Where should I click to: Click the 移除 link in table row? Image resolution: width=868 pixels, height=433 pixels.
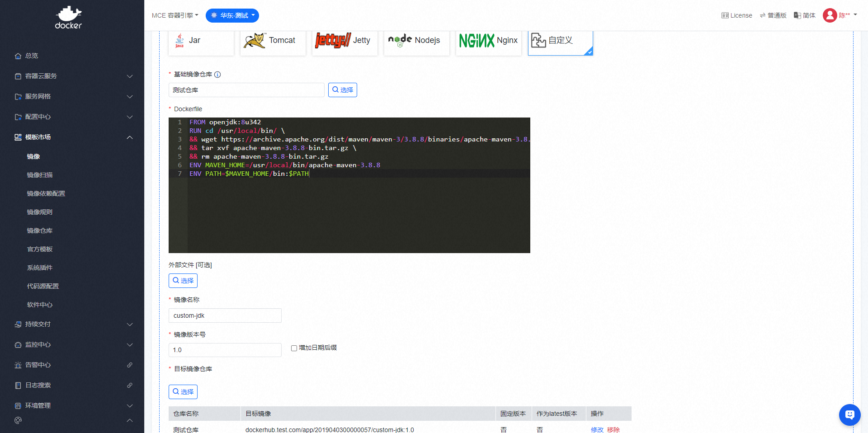click(x=613, y=429)
